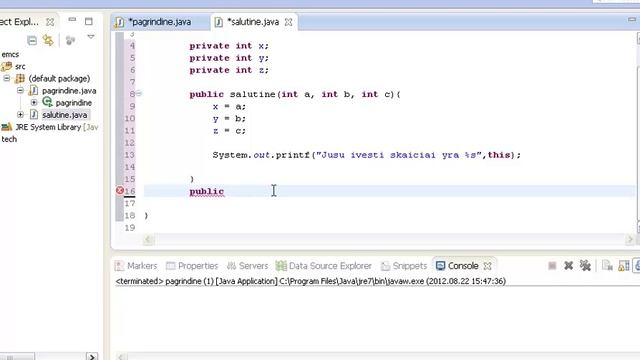This screenshot has height=360, width=640.
Task: Open the working set selector icon
Action: pos(70,40)
